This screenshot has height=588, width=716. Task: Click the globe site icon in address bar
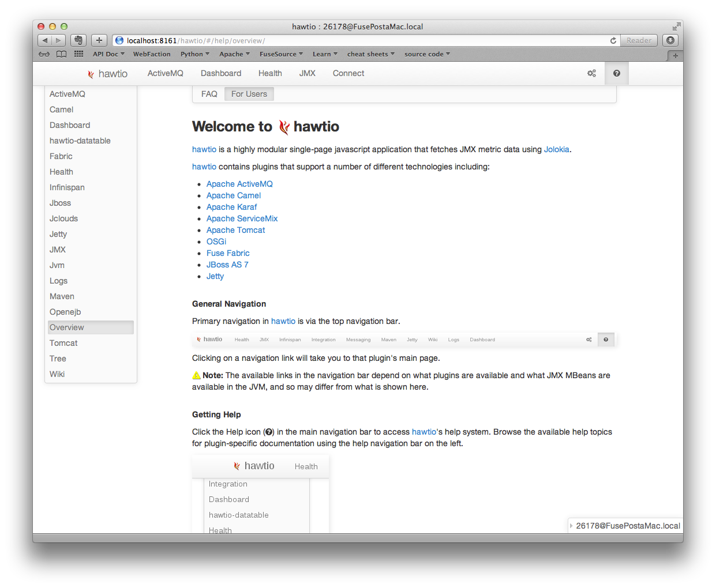[x=119, y=40]
